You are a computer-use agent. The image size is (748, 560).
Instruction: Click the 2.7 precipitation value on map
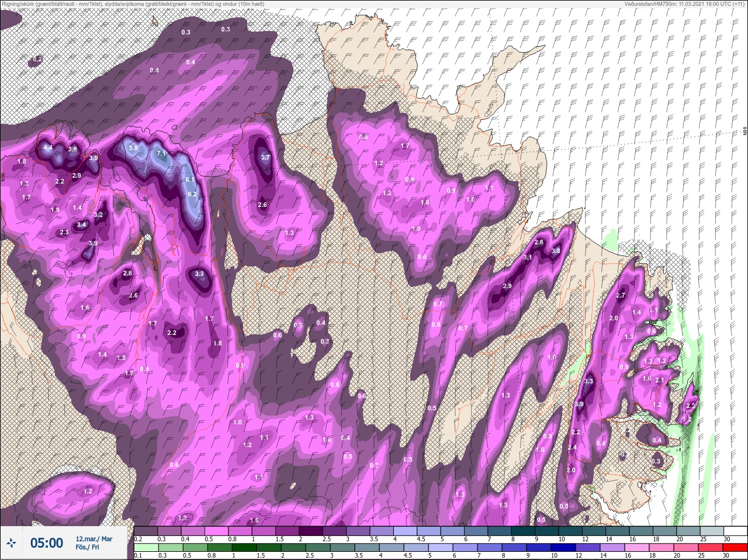click(621, 296)
